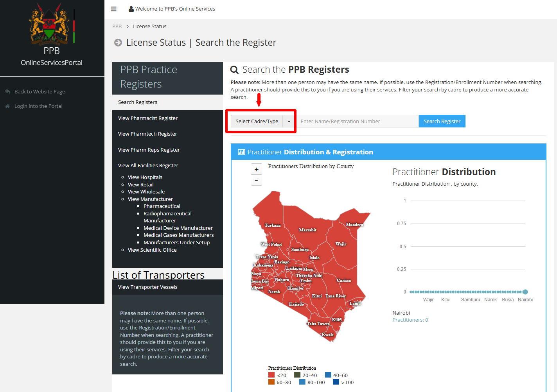The width and height of the screenshot is (557, 392).
Task: Toggle the hamburger sidebar menu icon
Action: pos(113,9)
